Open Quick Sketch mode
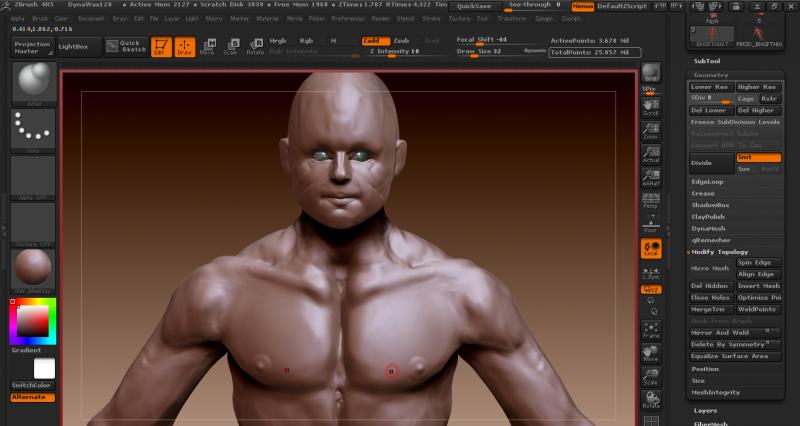 click(x=127, y=46)
